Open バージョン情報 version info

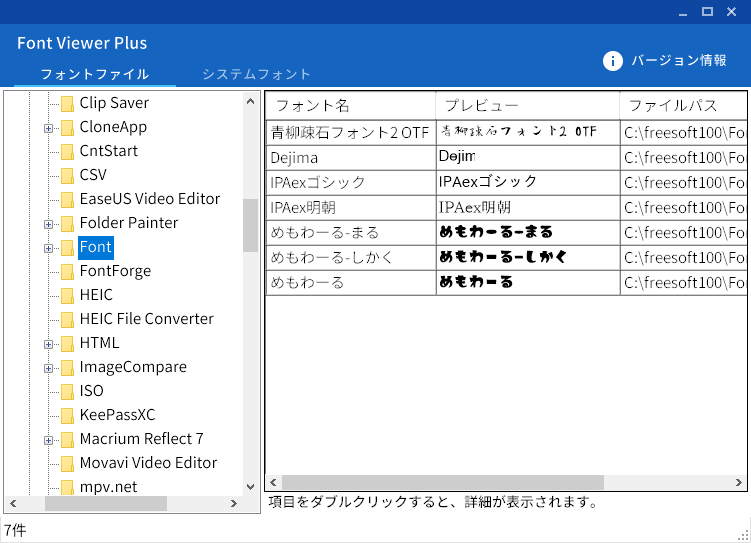678,61
